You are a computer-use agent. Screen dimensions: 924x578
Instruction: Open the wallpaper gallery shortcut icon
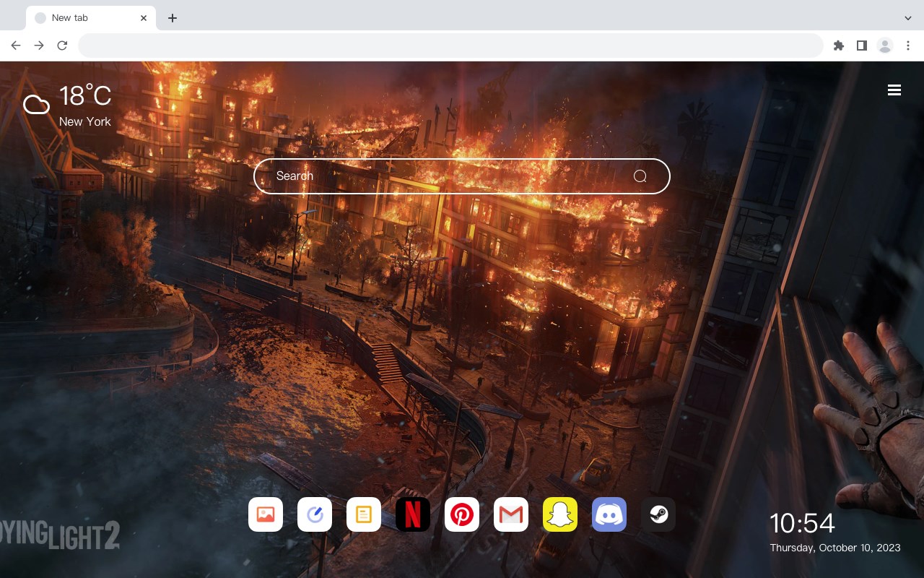[x=266, y=514]
